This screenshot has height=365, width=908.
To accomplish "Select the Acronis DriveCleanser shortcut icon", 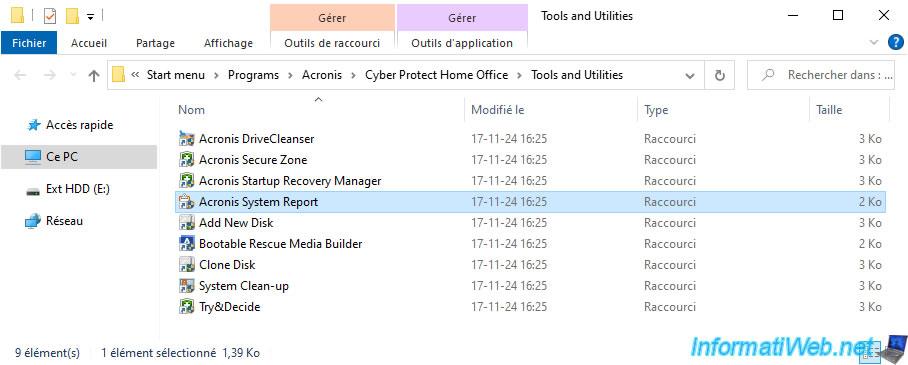I will [186, 139].
